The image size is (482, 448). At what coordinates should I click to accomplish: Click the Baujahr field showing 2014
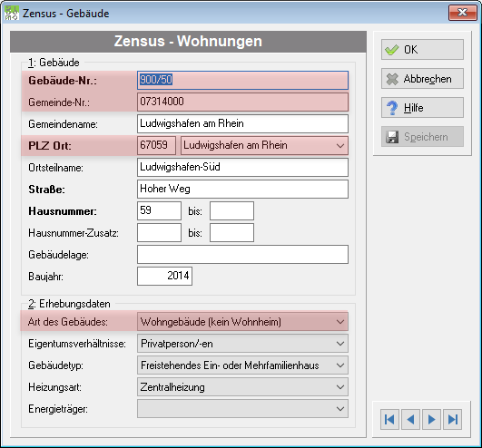(x=164, y=276)
